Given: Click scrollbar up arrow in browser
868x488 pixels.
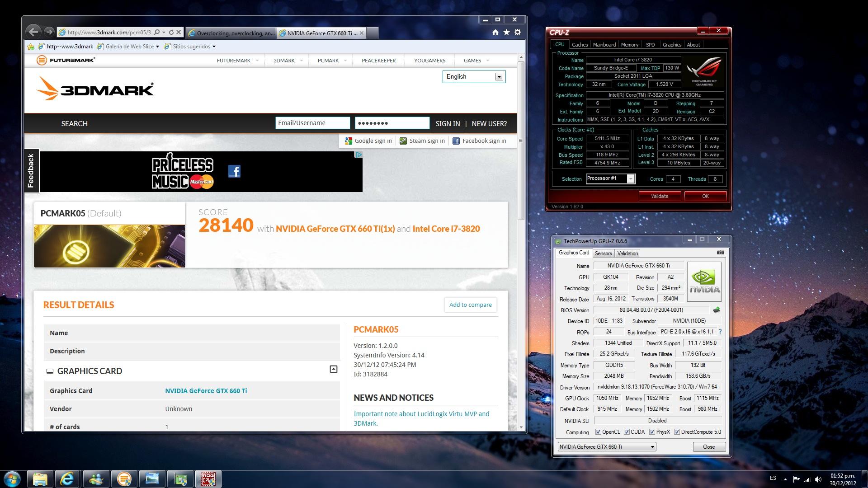Looking at the screenshot, I should (x=521, y=58).
